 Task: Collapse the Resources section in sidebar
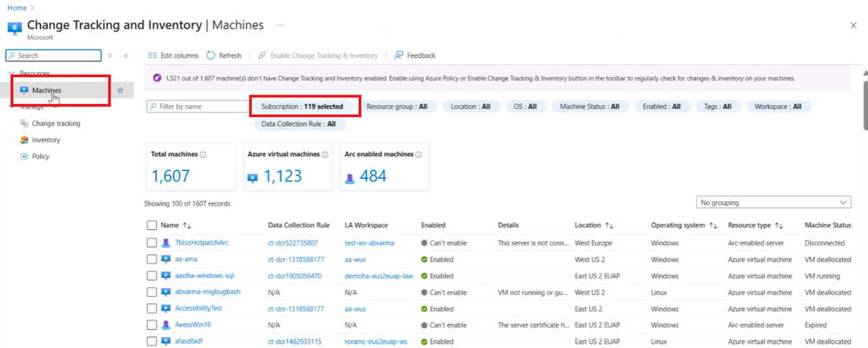coord(11,73)
